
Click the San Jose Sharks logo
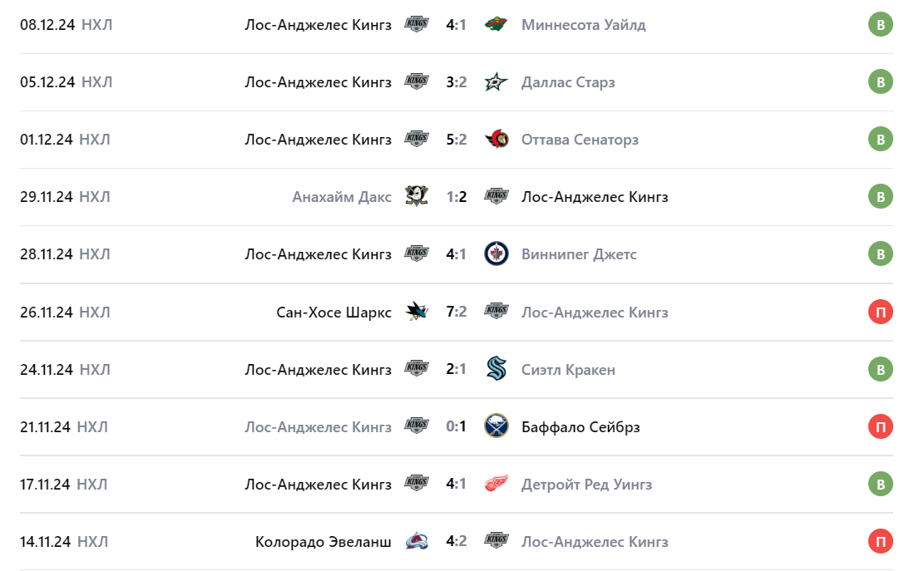click(x=416, y=312)
